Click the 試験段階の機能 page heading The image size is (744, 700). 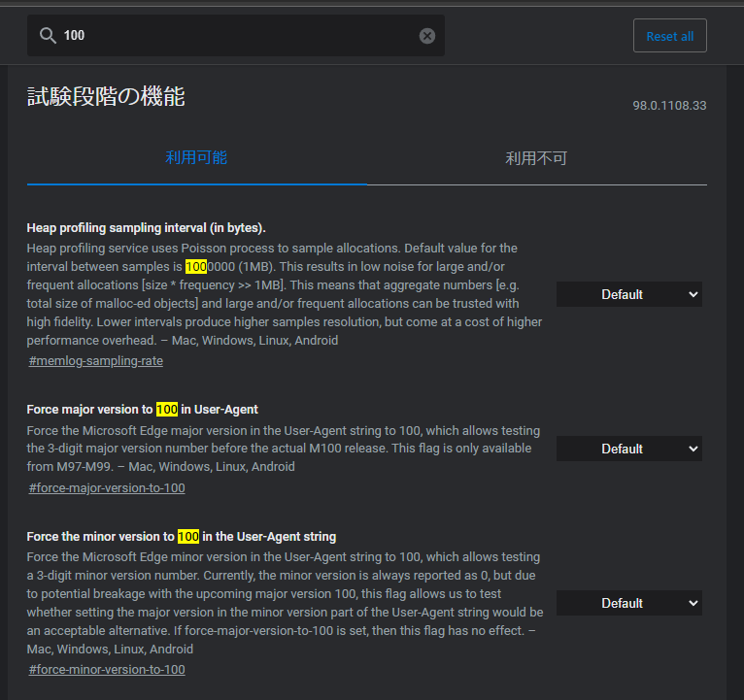pos(106,97)
